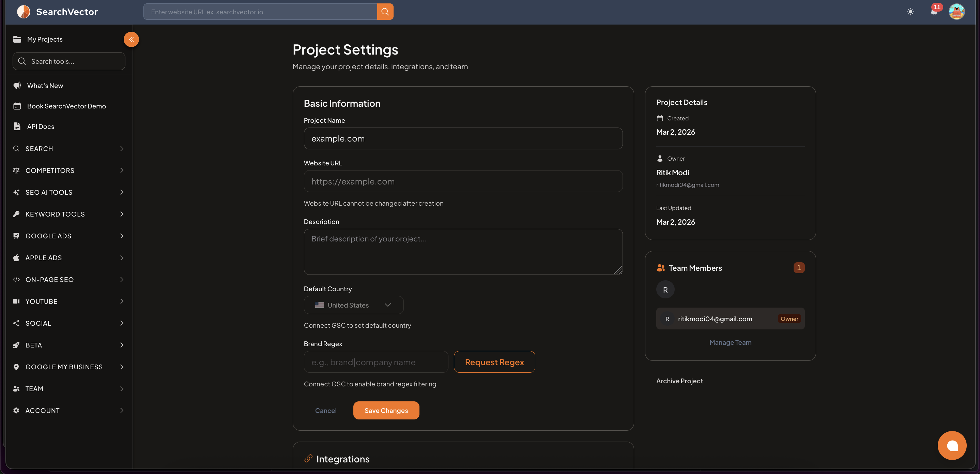Open the Default Country United States dropdown
Screen dimensions: 980x474
coord(353,305)
